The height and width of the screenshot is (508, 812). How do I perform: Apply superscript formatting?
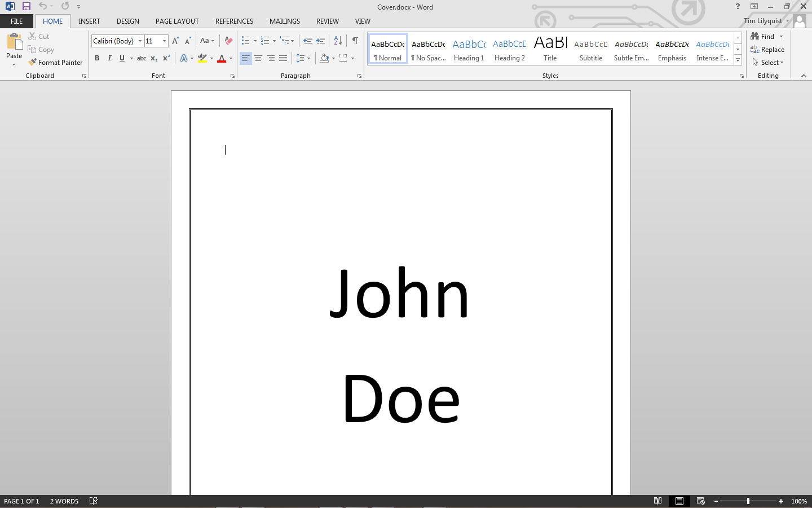pyautogui.click(x=166, y=58)
